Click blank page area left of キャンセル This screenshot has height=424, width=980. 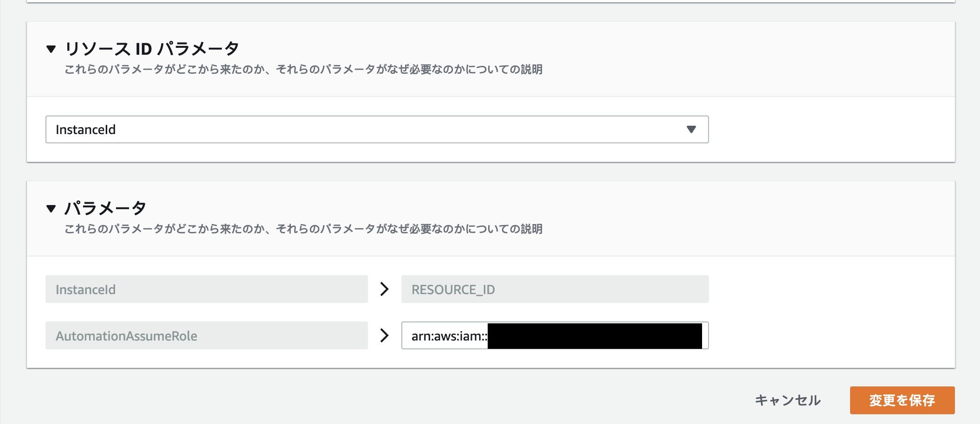coord(464,400)
